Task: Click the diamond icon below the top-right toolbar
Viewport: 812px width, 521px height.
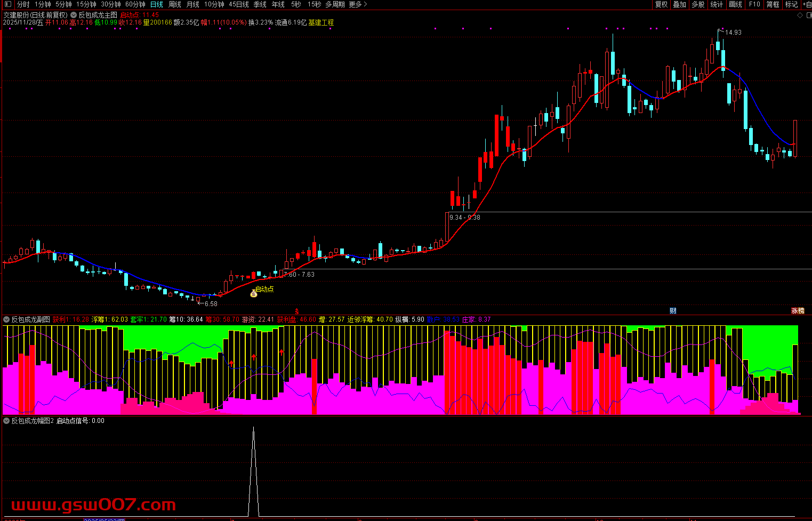Action: tap(800, 15)
